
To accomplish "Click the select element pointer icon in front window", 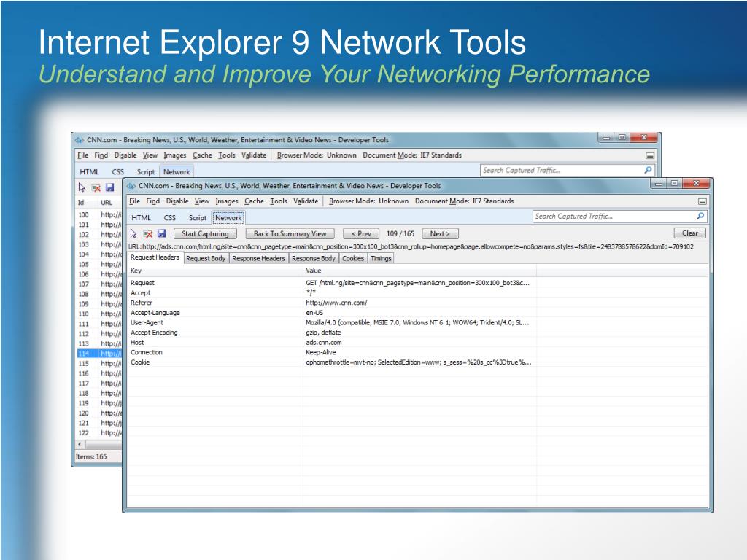I will point(133,233).
